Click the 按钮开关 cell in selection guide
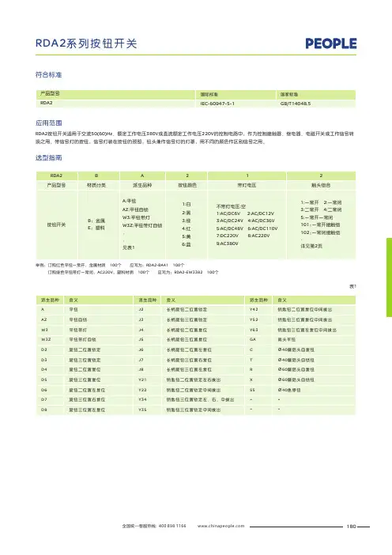 57,225
